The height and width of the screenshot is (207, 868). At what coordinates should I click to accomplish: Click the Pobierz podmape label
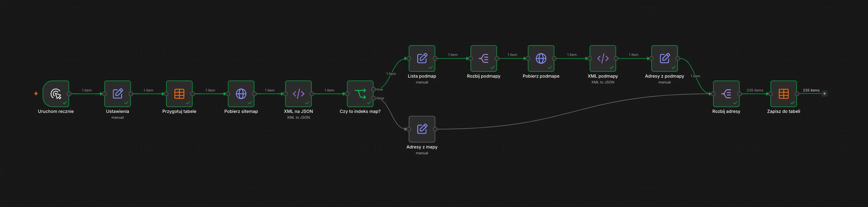[541, 76]
